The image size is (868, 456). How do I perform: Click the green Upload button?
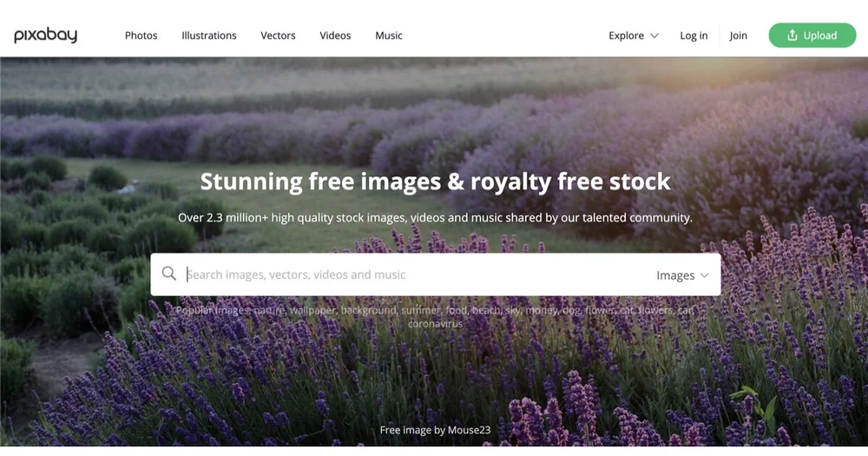(812, 36)
